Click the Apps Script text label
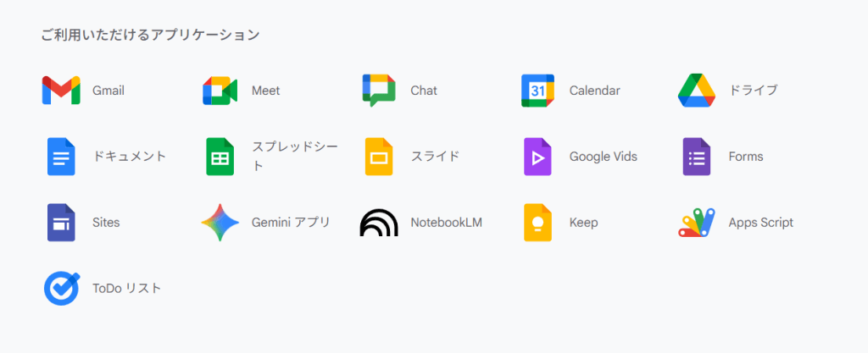868x353 pixels. click(x=761, y=223)
